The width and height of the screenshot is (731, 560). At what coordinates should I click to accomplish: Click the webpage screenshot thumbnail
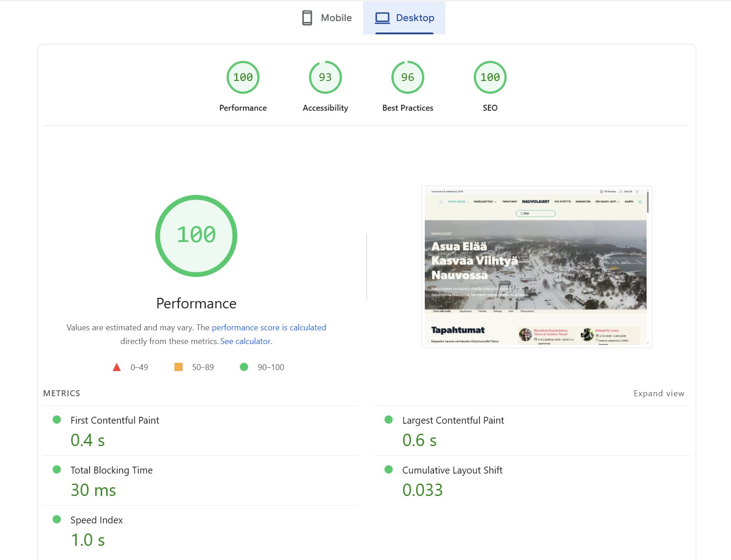click(x=536, y=267)
